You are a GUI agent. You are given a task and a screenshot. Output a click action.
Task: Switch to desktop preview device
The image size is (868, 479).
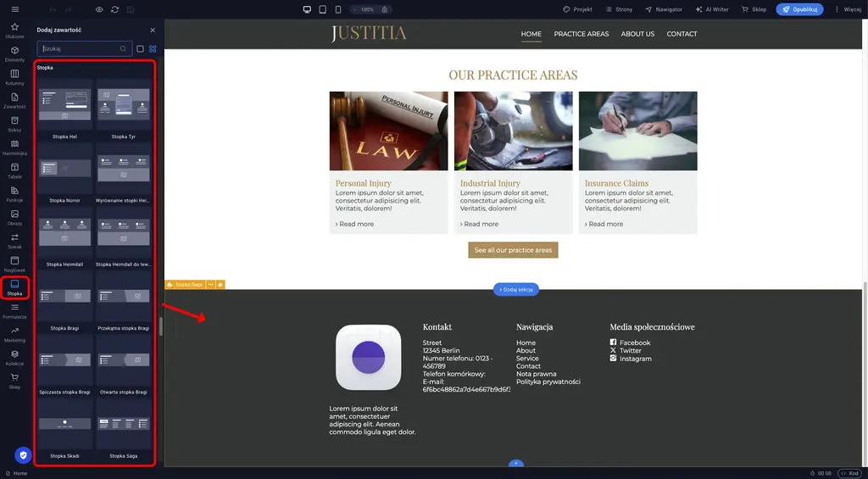pyautogui.click(x=307, y=9)
